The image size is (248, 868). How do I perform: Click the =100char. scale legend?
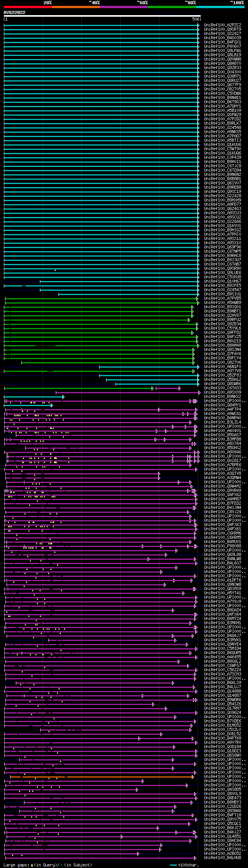[x=184, y=865]
